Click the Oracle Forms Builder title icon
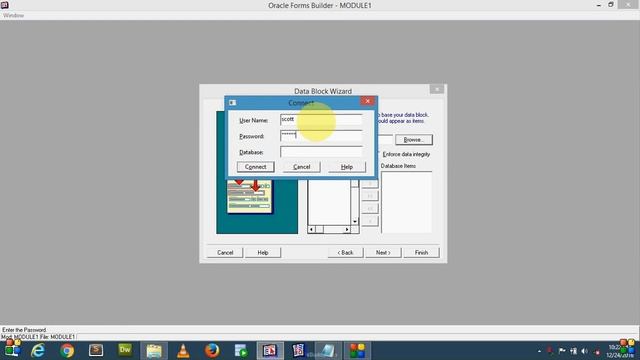 (5, 5)
